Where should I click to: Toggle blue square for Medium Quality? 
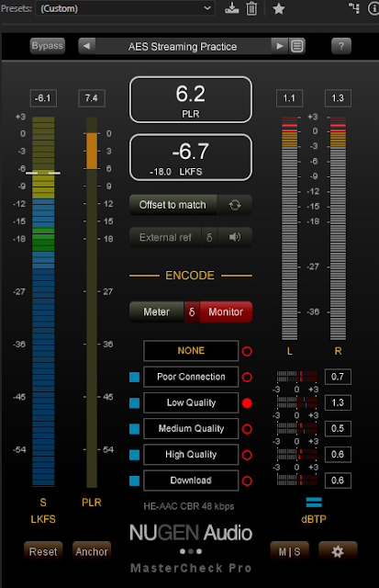pos(135,429)
